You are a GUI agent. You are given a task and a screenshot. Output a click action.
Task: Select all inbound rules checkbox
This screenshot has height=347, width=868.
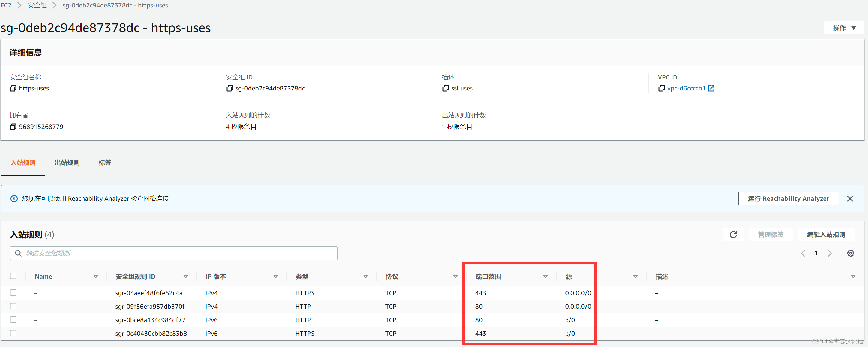(13, 276)
